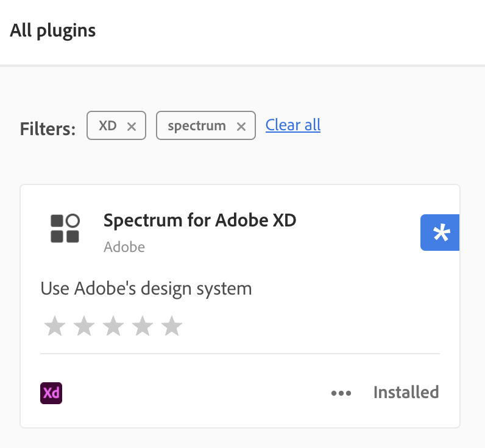Screen dimensions: 485x448
Task: Click the second rating star
Action: pos(84,326)
